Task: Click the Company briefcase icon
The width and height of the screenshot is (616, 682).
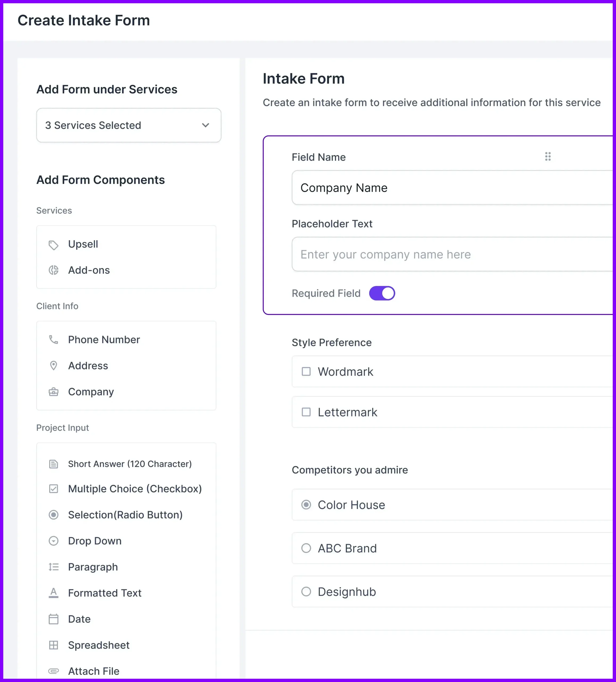Action: tap(54, 392)
